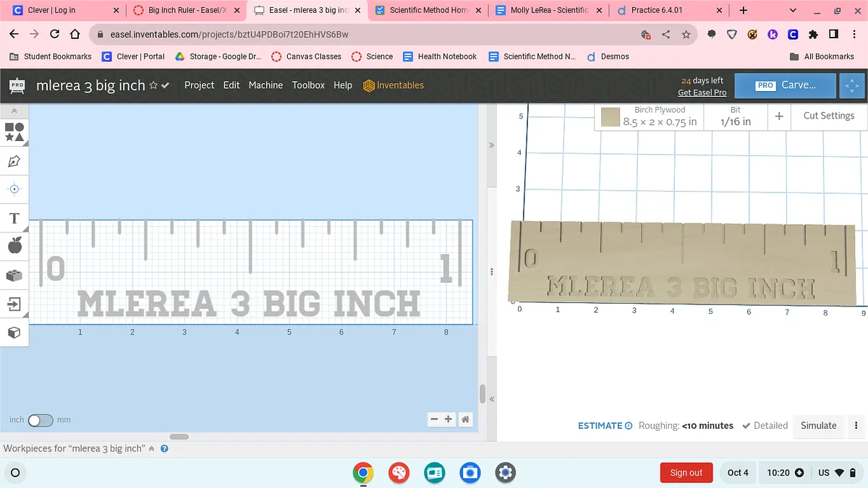Click the Simulate button
The width and height of the screenshot is (868, 488).
[818, 426]
